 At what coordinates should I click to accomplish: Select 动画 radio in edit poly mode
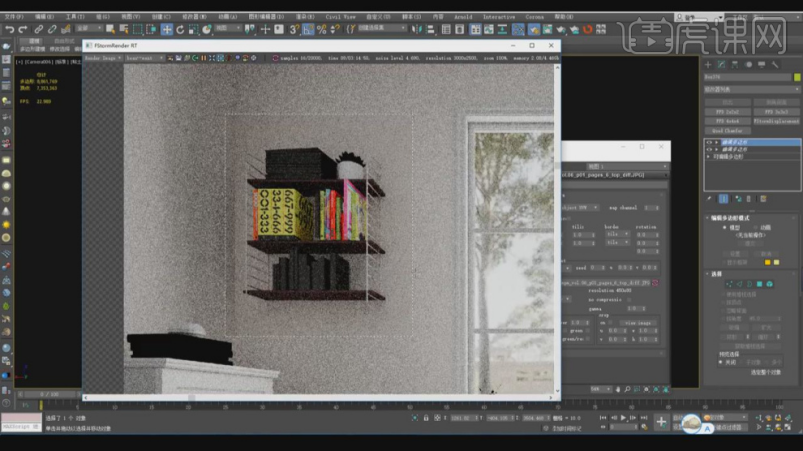pyautogui.click(x=755, y=227)
